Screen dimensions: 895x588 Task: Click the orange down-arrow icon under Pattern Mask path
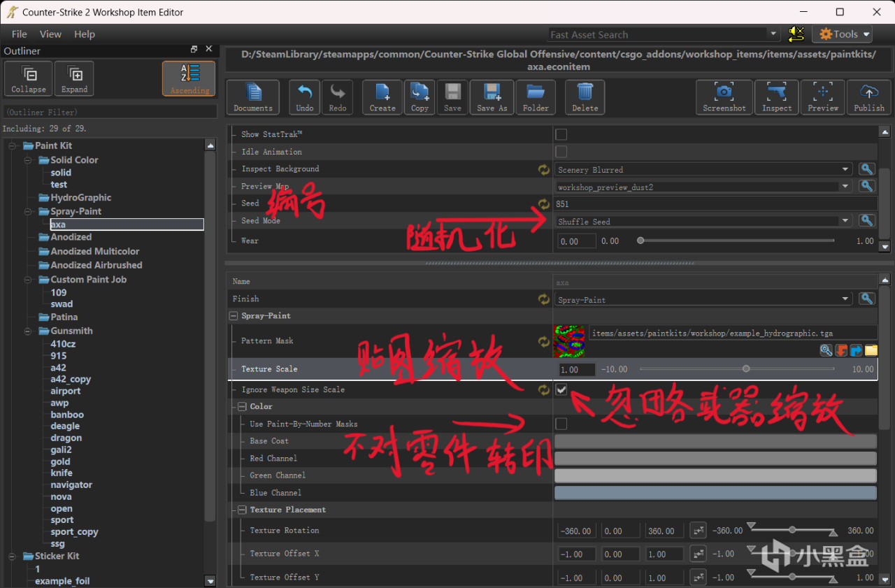[841, 350]
